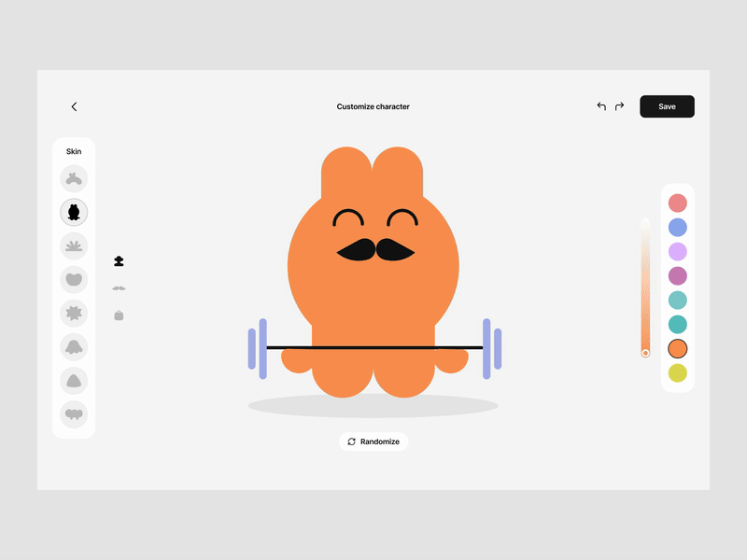Screen dimensions: 747x560
Task: Select the yellow color swatch
Action: pyautogui.click(x=678, y=373)
